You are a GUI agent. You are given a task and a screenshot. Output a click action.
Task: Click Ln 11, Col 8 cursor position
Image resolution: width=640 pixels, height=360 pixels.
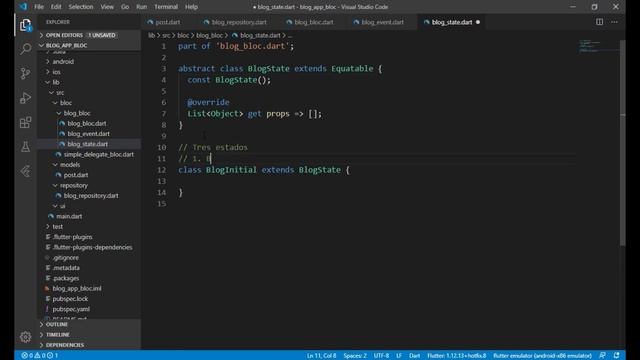(322, 356)
